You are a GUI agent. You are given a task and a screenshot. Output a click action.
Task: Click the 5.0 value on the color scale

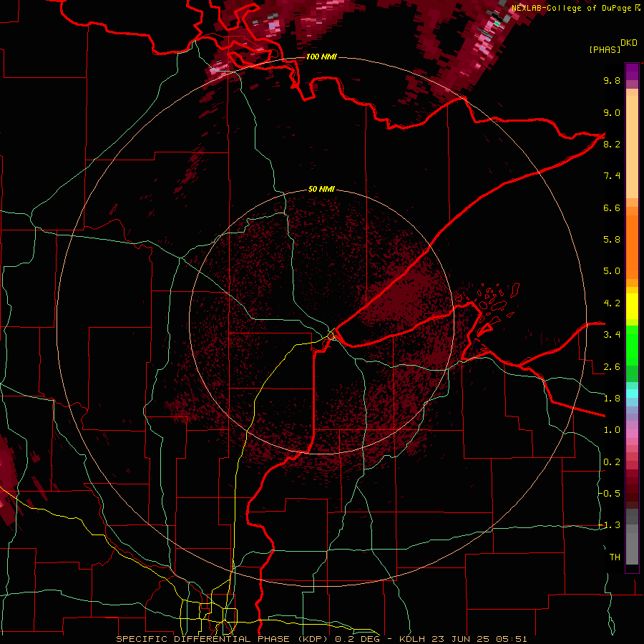pos(612,271)
